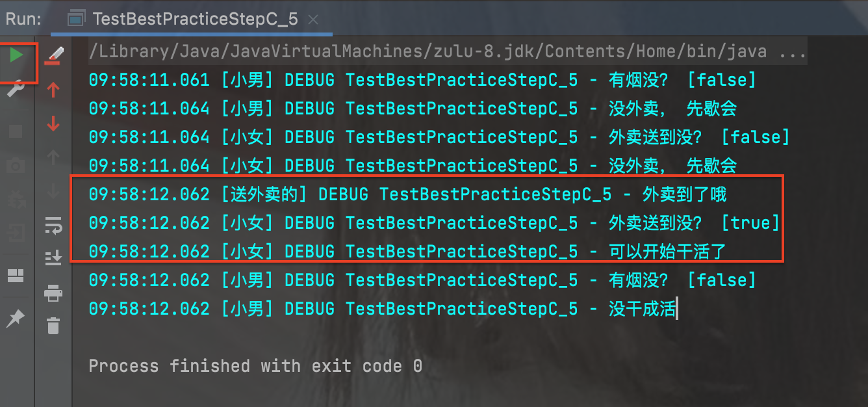Edit the run configuration with the pencil icon
The height and width of the screenshot is (407, 868).
53,52
